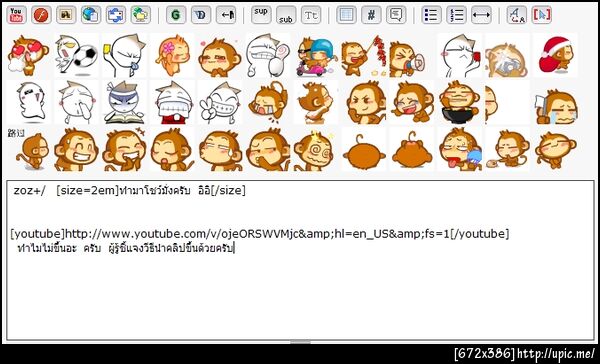Click the [/size] closing tag text
This screenshot has width=600, height=364.
tap(228, 190)
